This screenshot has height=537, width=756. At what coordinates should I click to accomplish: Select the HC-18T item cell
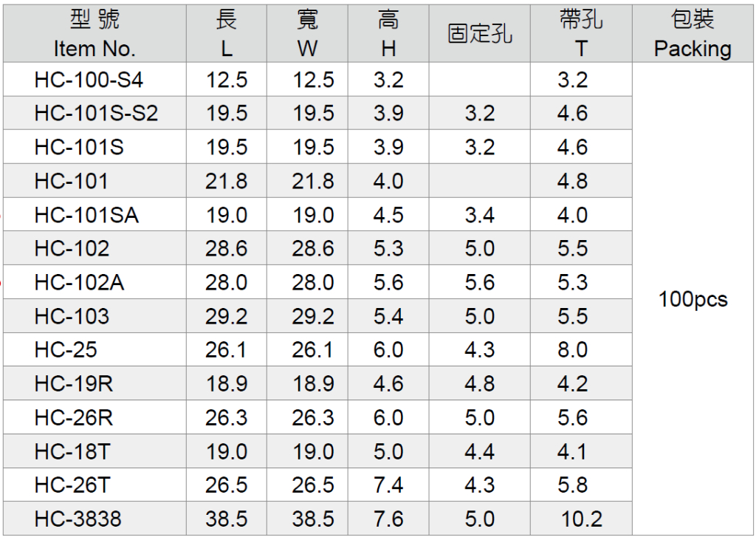(72, 452)
